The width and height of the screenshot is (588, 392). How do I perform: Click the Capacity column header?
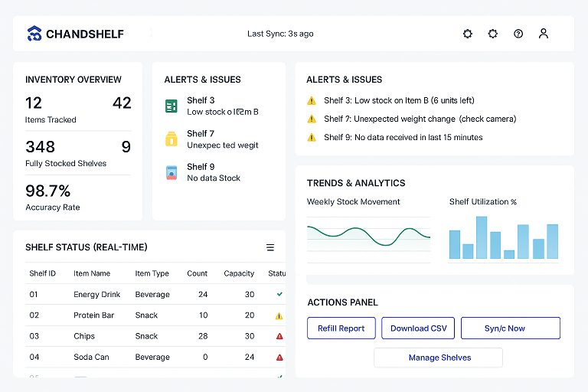tap(239, 273)
